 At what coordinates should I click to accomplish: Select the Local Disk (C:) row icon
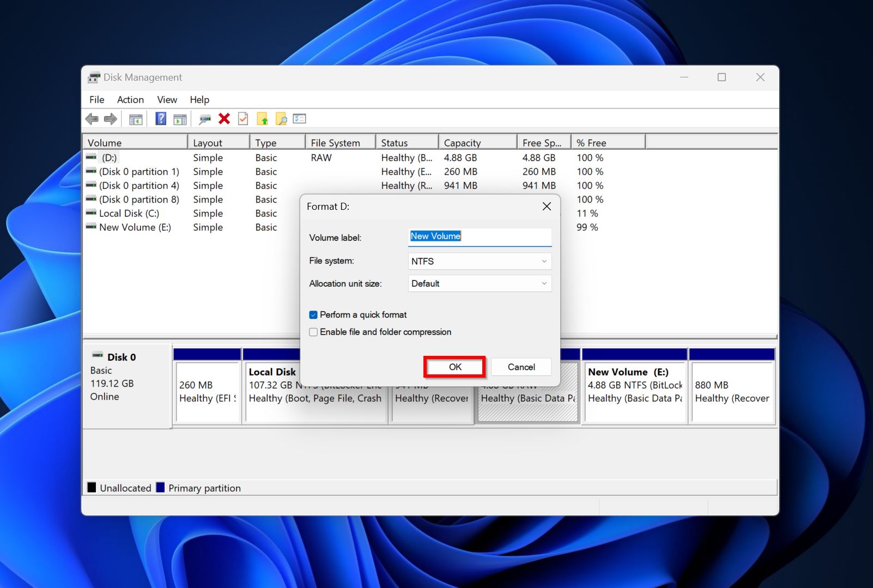91,213
